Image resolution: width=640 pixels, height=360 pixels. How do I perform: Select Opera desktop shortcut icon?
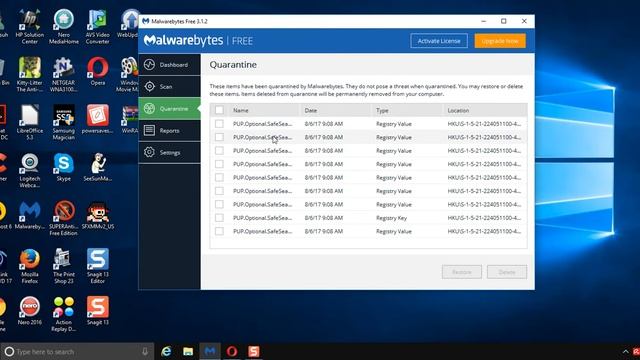tap(98, 71)
